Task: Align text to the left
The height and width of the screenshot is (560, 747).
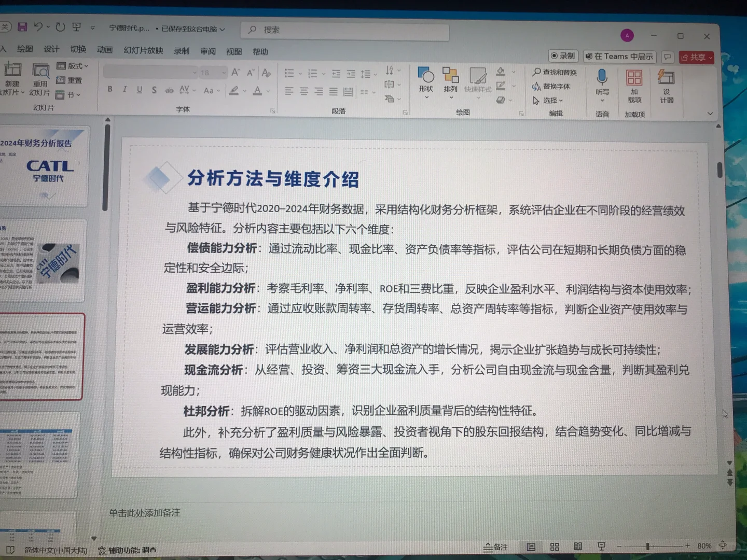Action: 289,91
